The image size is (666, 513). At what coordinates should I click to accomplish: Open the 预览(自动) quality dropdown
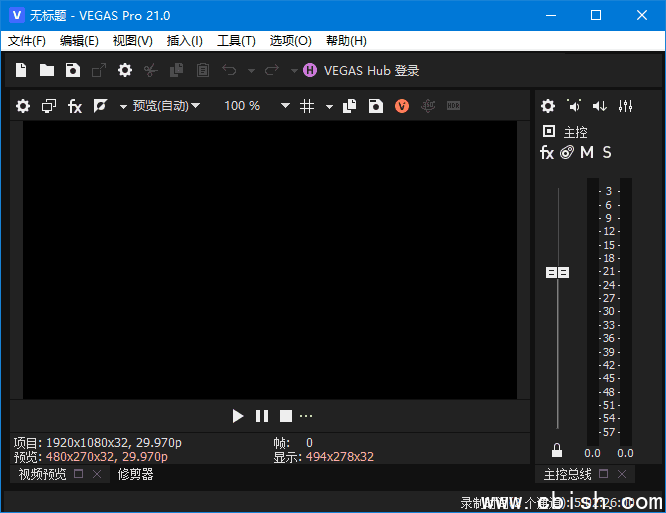coord(160,106)
